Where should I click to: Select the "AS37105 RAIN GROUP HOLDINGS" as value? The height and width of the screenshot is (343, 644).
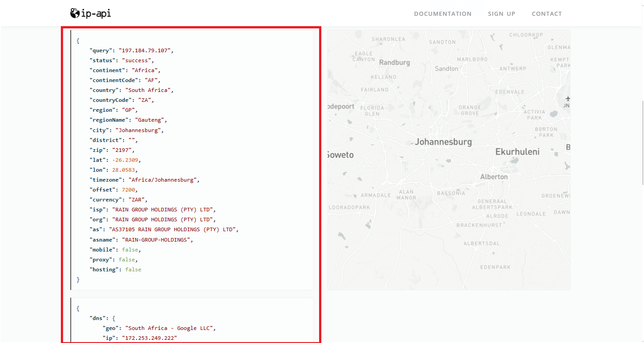[x=173, y=229]
